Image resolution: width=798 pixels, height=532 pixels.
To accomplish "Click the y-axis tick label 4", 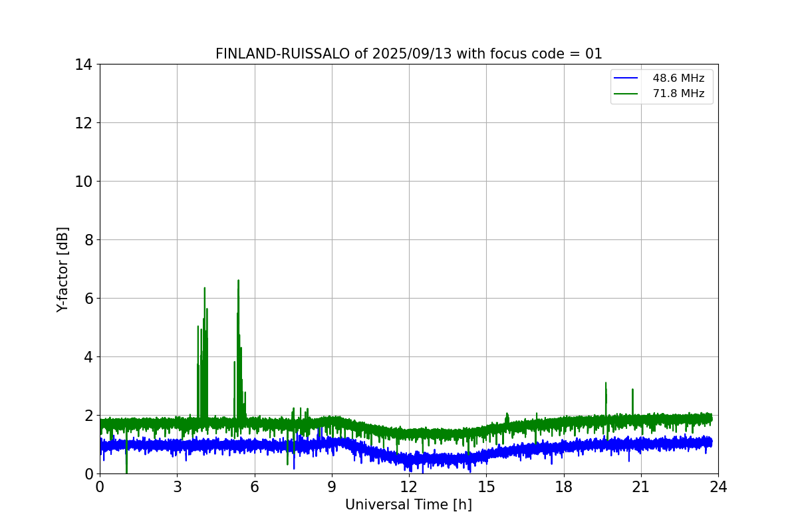I will pos(88,357).
